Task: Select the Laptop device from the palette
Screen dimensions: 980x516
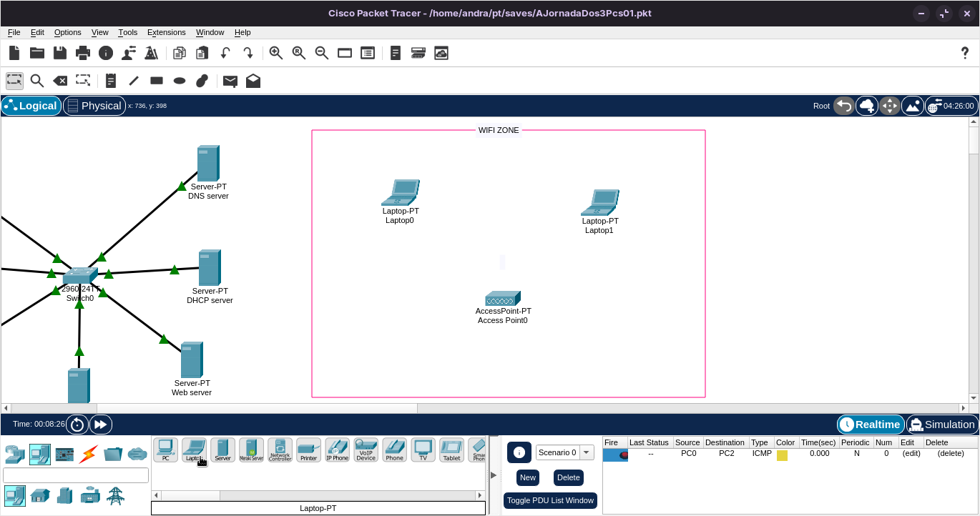Action: coord(194,450)
